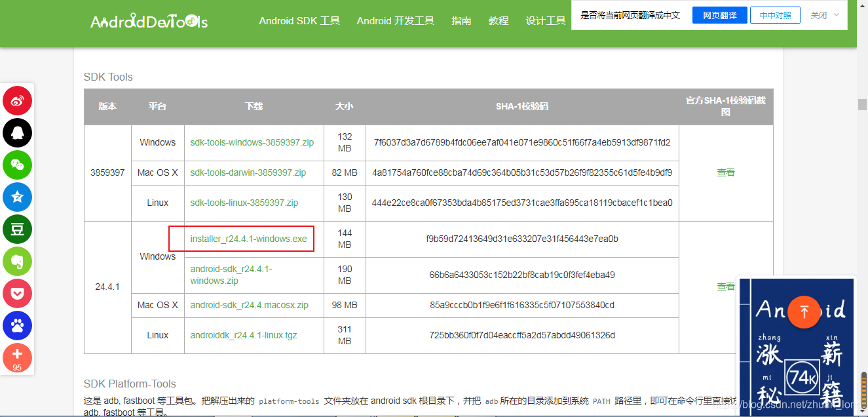Viewport: 868px width, 417px height.
Task: Click the SDK Platform-Tools section heading
Action: coord(130,384)
